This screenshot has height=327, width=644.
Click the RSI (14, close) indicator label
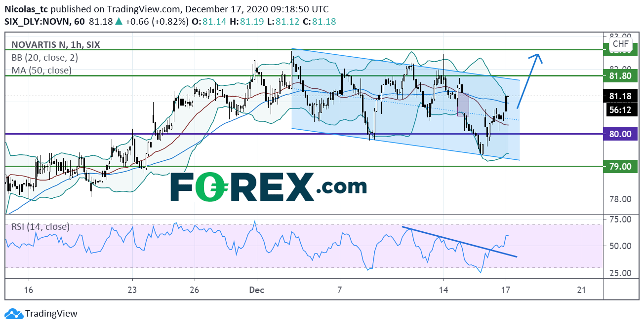(x=40, y=227)
